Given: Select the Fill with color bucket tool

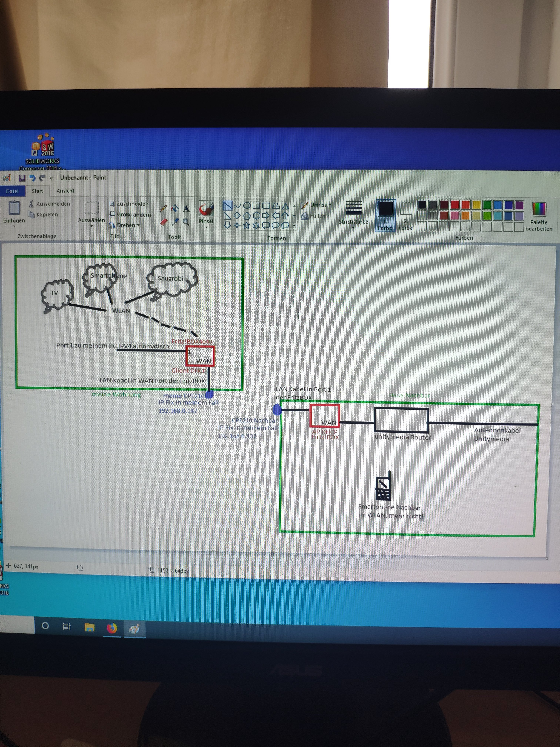Looking at the screenshot, I should pos(174,208).
